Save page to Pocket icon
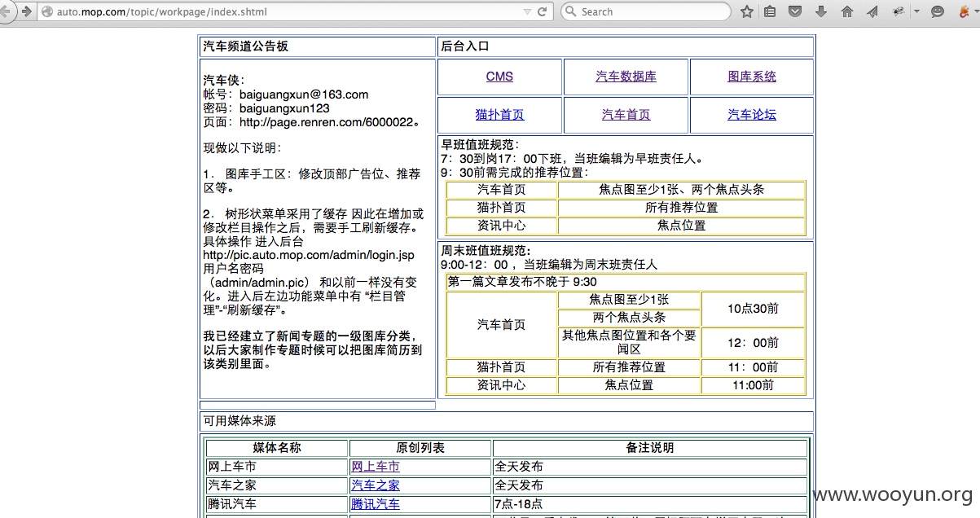 click(796, 11)
